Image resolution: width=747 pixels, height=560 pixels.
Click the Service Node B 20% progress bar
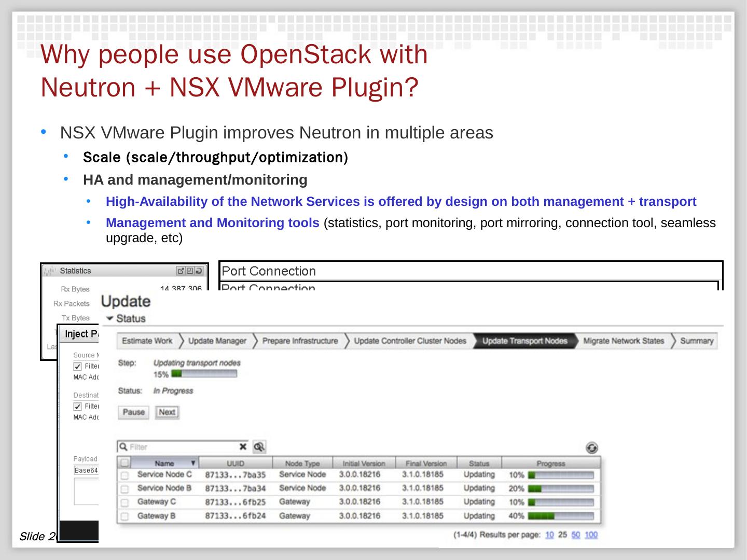click(x=561, y=488)
